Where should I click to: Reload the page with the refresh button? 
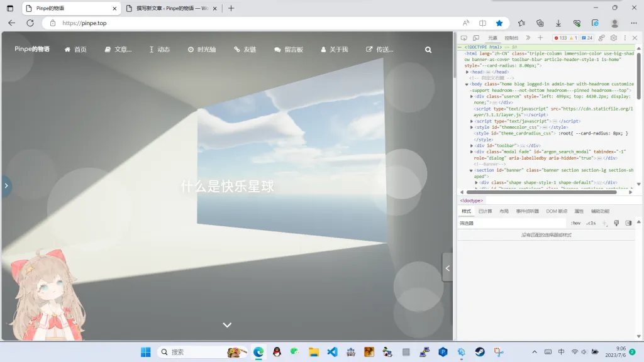pos(30,23)
